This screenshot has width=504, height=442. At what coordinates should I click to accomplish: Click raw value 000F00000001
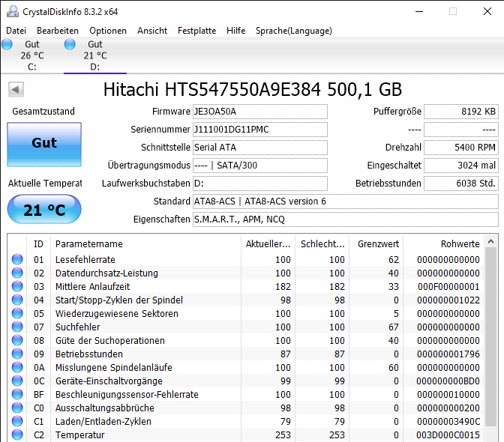point(448,287)
